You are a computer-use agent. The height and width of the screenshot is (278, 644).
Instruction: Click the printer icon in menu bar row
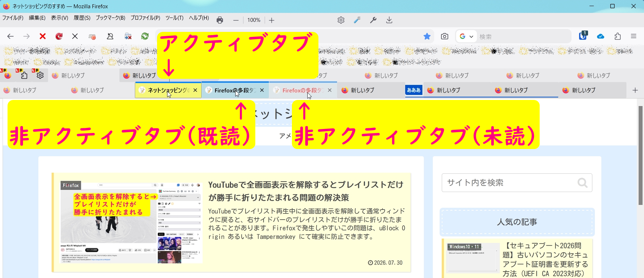(220, 20)
